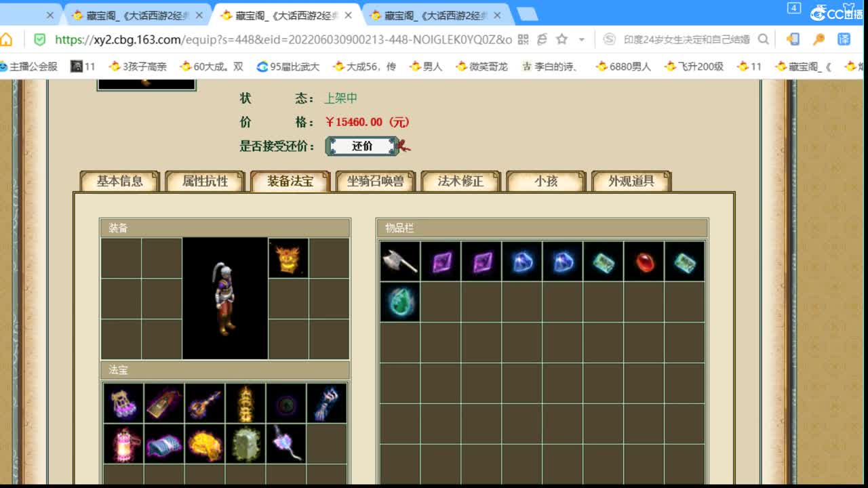
Task: Open the 基本信息 tab
Action: 120,181
